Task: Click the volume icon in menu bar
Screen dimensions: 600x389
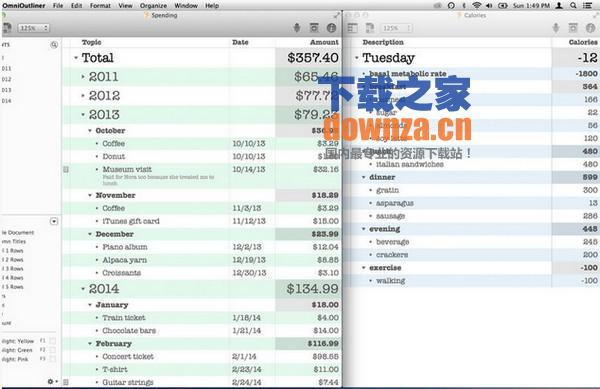Action: point(489,5)
